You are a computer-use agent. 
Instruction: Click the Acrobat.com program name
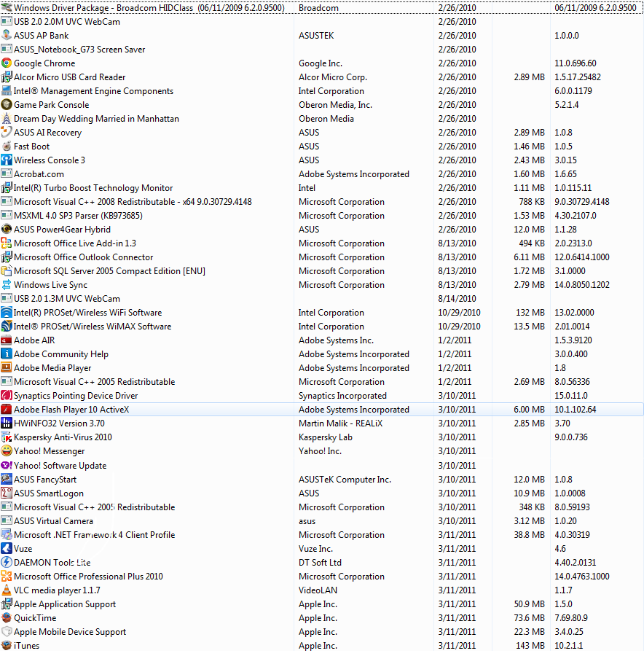tap(39, 174)
